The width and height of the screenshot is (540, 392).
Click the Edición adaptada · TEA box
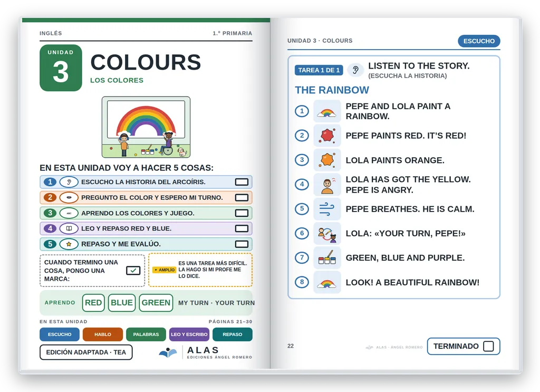click(86, 352)
